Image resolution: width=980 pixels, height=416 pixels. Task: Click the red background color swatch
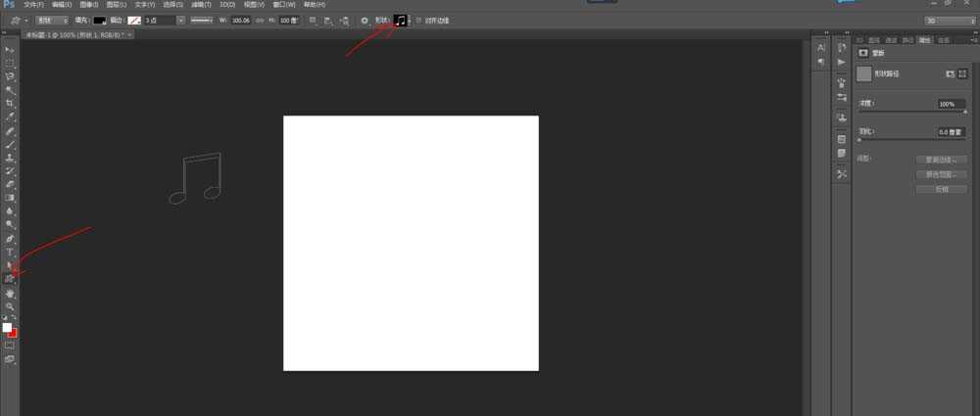coord(13,334)
